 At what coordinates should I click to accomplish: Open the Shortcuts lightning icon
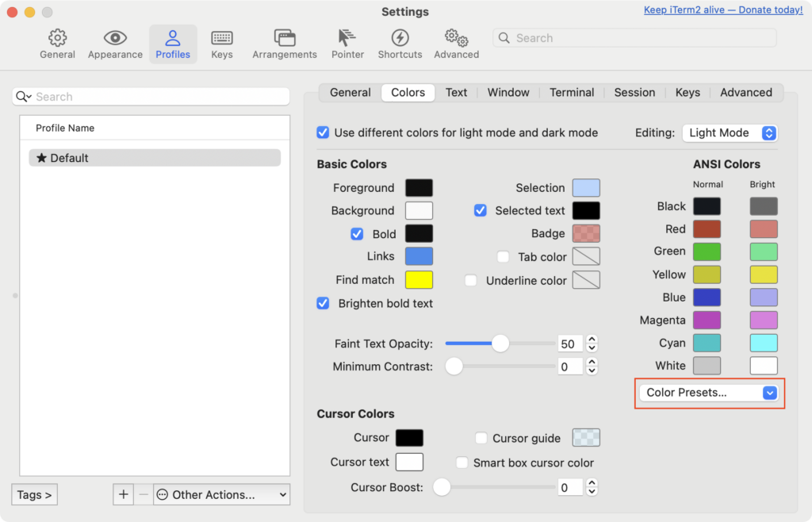tap(400, 38)
